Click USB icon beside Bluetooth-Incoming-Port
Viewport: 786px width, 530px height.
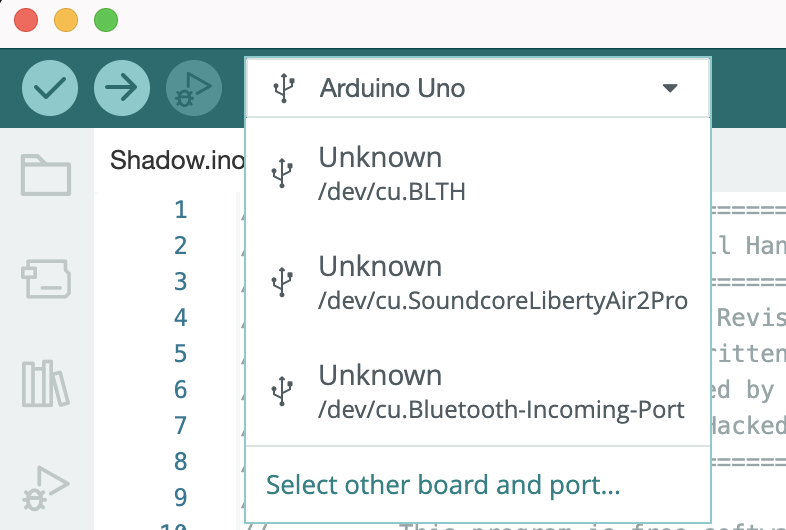[283, 390]
